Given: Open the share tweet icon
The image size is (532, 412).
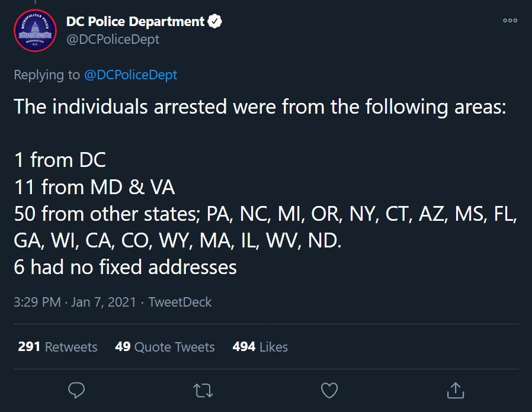Looking at the screenshot, I should tap(456, 390).
